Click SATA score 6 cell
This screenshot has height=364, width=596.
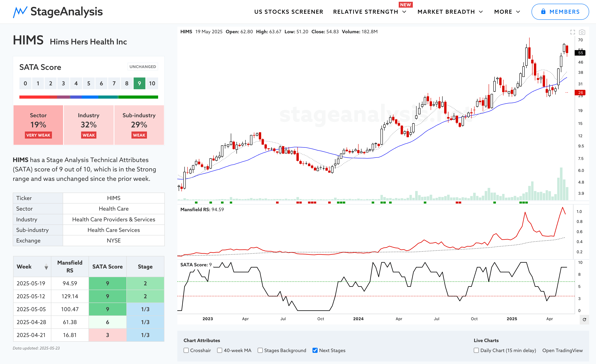coord(107,322)
